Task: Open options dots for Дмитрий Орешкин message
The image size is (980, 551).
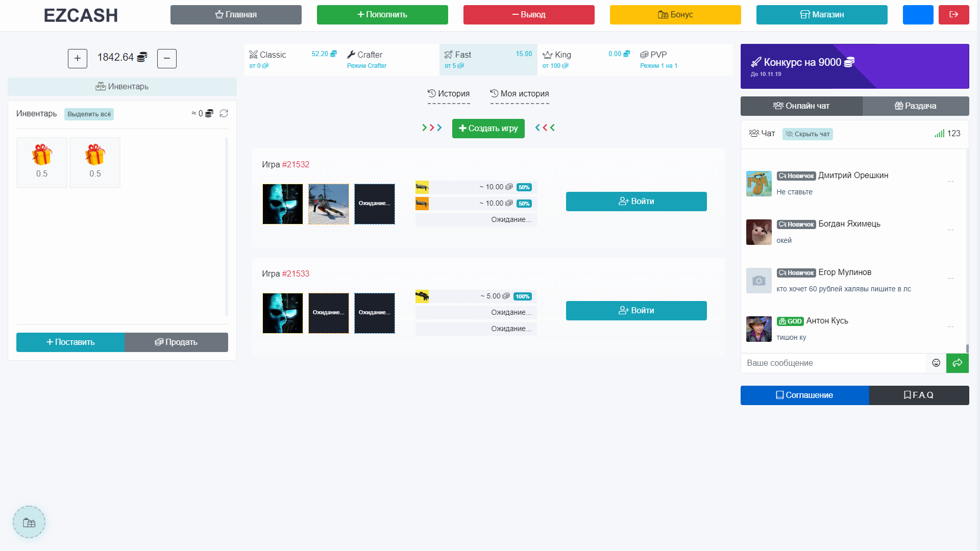Action: tap(950, 181)
